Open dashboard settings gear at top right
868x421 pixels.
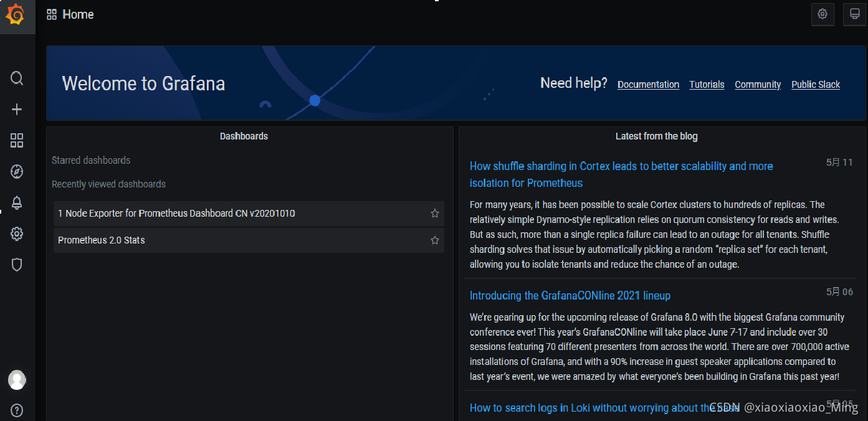[x=823, y=14]
